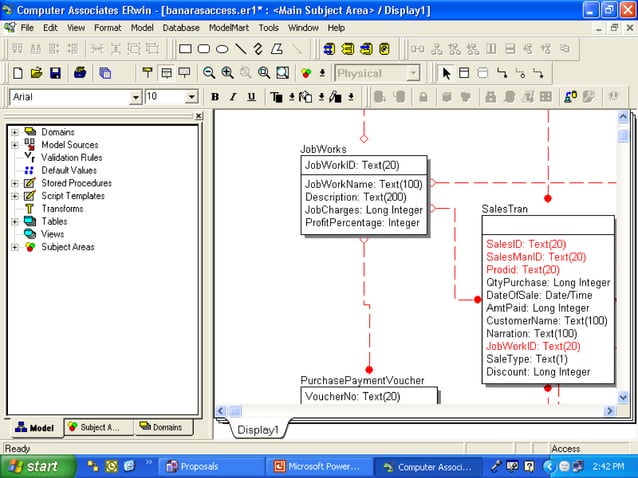This screenshot has height=478, width=638.
Task: Click the zoom out magnifier
Action: [x=209, y=73]
